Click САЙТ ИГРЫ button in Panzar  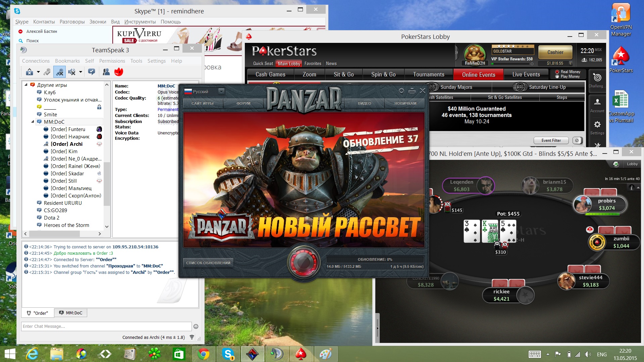pos(203,103)
